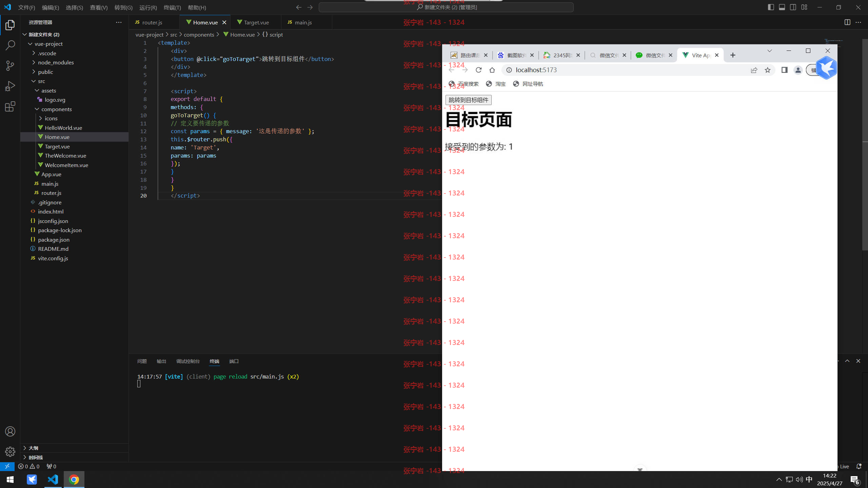The image size is (868, 488).
Task: Open Windows notification center
Action: (x=855, y=480)
